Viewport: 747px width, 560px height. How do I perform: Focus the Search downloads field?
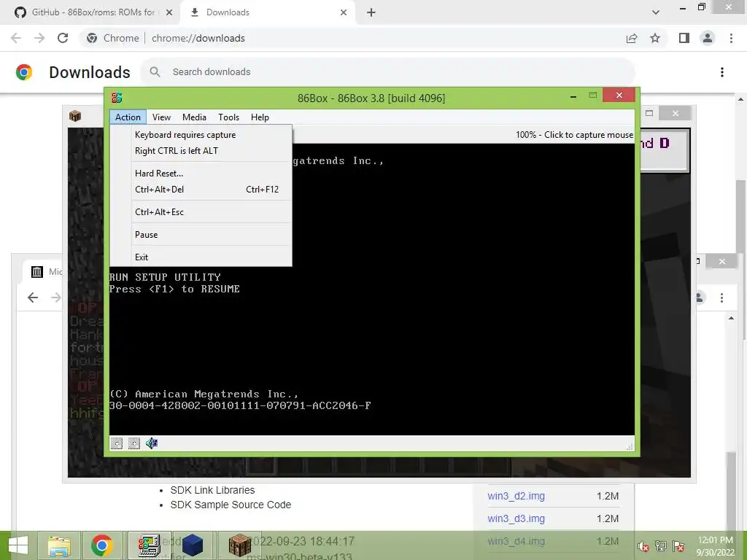click(388, 72)
